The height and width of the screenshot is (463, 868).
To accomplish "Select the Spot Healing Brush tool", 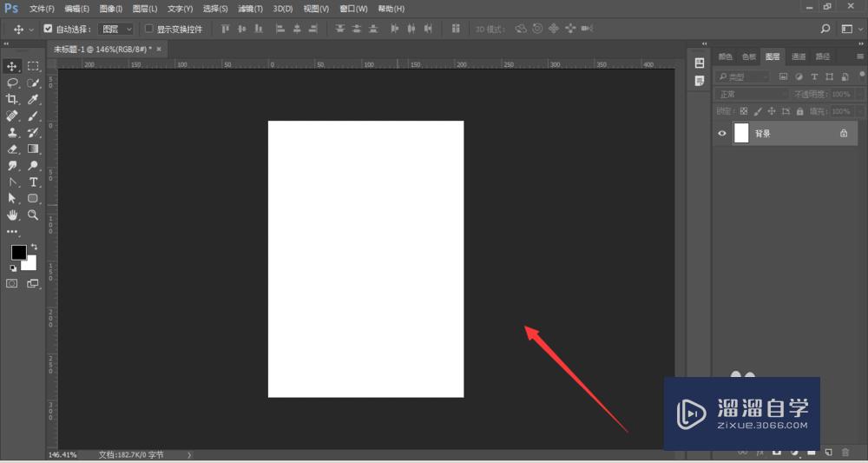I will click(x=11, y=116).
